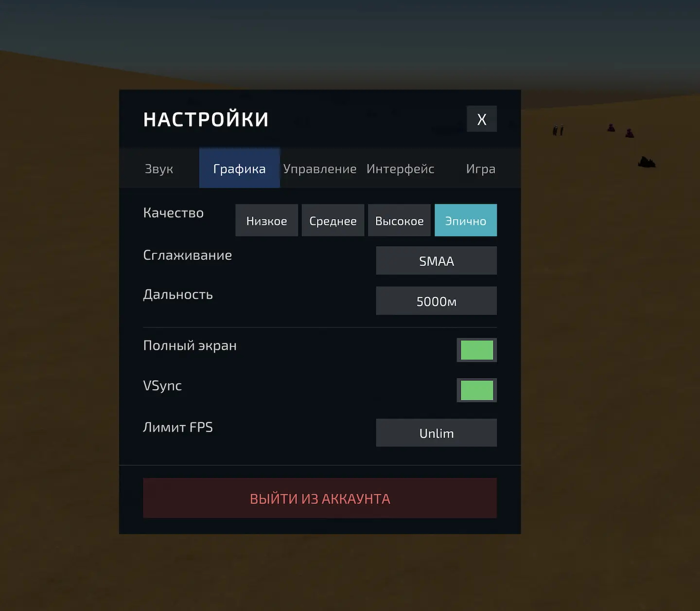Change the Unlim FPS limit selector
This screenshot has width=700, height=611.
[437, 433]
